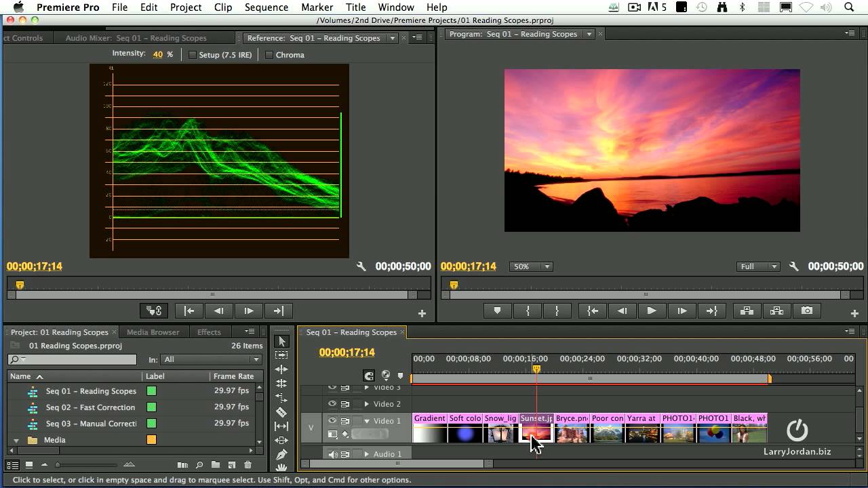Click Project panel thumbnail zoom slider
Viewport: 868px width, 488px height.
[88, 465]
